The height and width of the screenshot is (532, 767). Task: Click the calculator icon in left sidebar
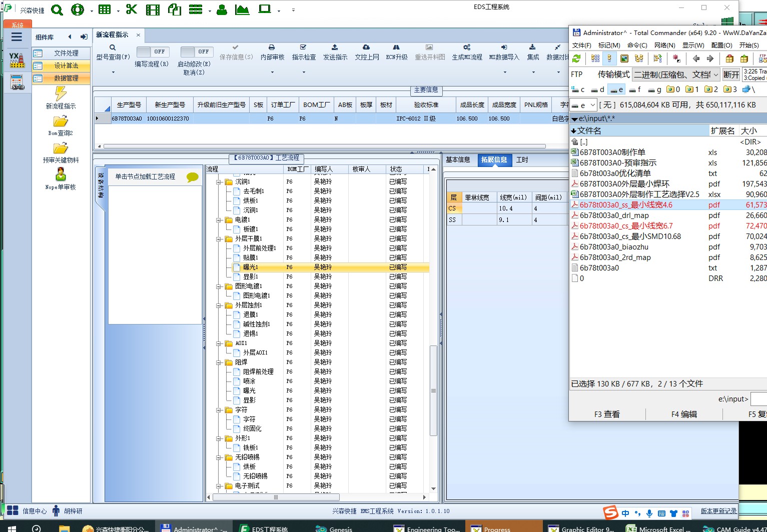[x=17, y=82]
